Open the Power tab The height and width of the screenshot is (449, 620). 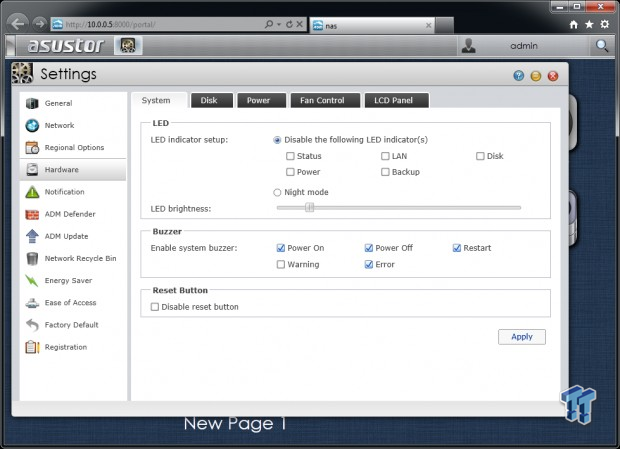261,100
